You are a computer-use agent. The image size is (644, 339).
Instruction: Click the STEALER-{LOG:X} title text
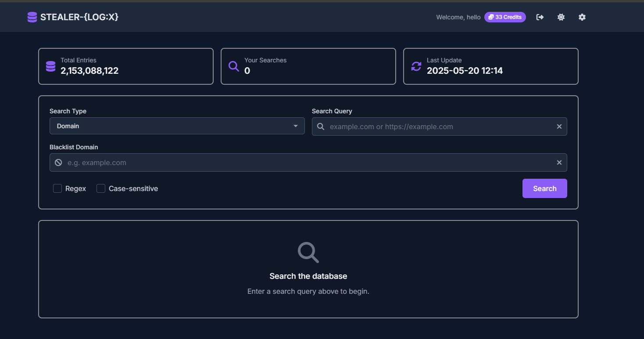[x=79, y=17]
